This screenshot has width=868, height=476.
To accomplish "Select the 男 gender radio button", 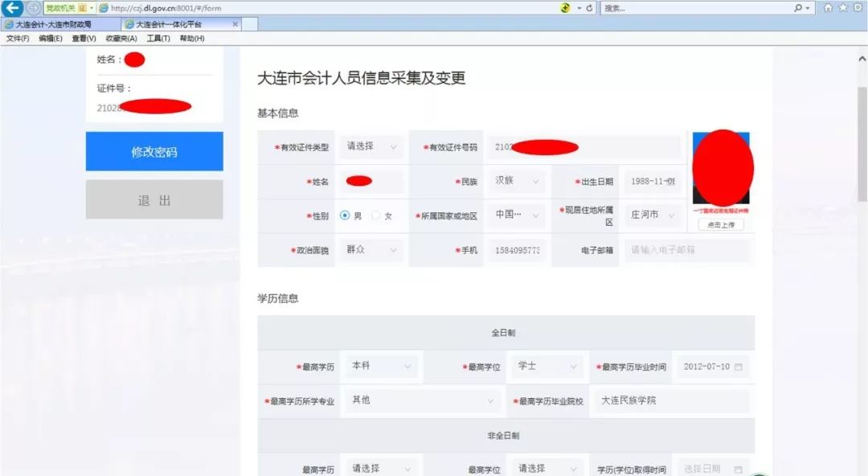I will click(344, 215).
